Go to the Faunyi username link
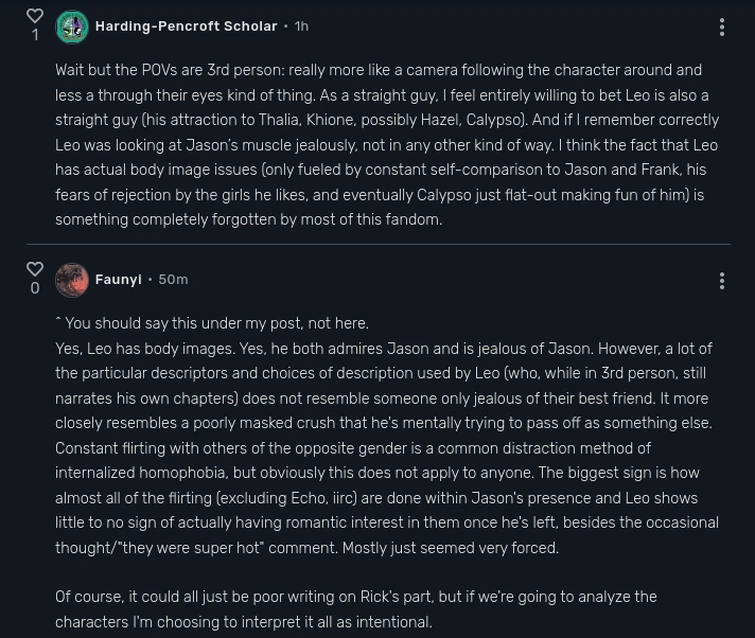The height and width of the screenshot is (638, 755). [x=118, y=280]
